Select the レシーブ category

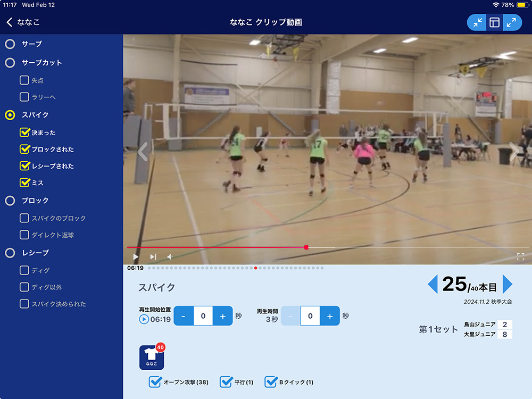[10, 253]
